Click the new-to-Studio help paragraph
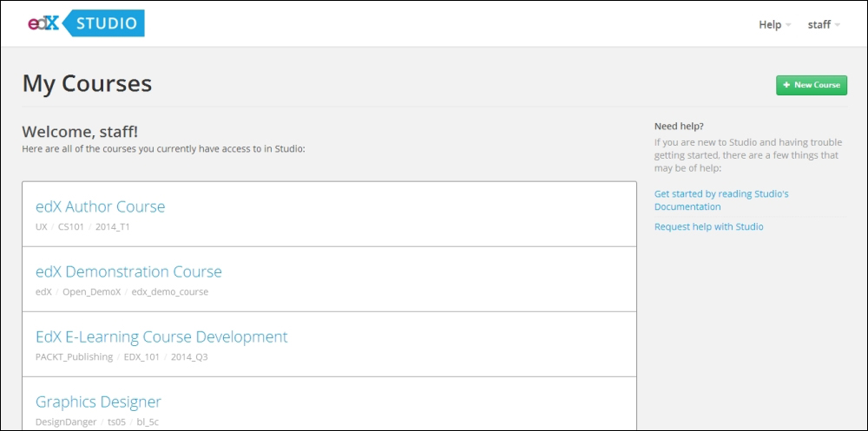Viewport: 868px width, 431px height. point(746,155)
